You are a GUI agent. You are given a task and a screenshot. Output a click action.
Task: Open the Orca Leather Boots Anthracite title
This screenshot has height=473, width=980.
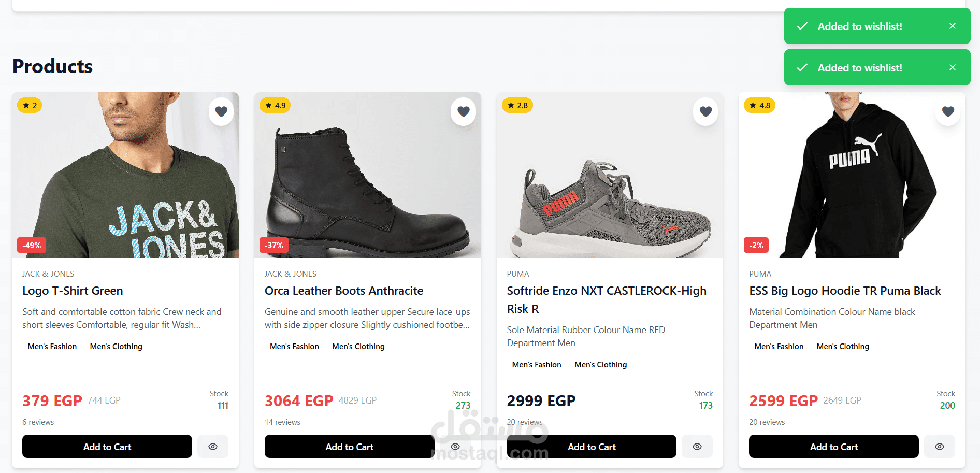click(344, 291)
